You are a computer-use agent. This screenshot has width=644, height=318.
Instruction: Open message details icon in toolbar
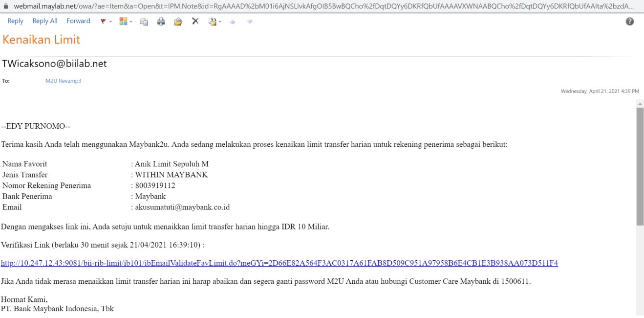(x=144, y=21)
